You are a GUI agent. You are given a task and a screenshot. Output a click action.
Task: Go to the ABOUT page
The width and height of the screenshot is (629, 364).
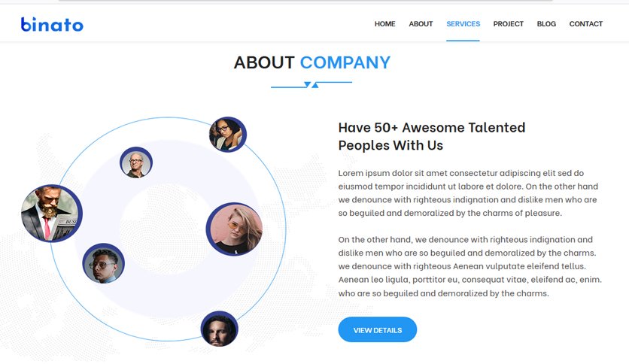click(x=421, y=24)
